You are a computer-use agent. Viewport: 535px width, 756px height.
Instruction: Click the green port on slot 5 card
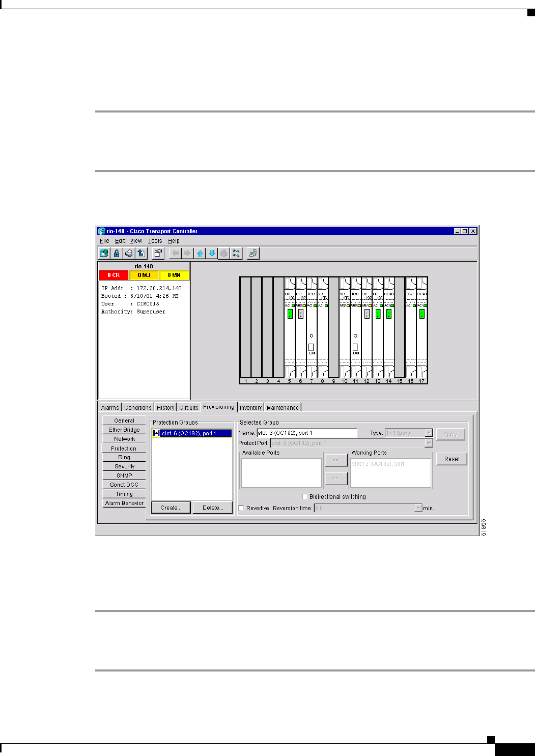pos(290,314)
